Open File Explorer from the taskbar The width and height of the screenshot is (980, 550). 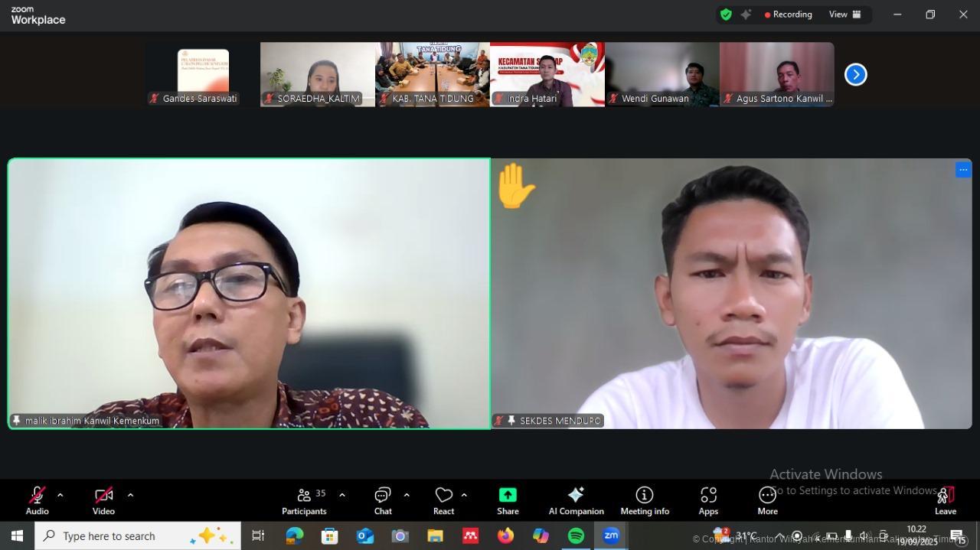[x=436, y=535]
